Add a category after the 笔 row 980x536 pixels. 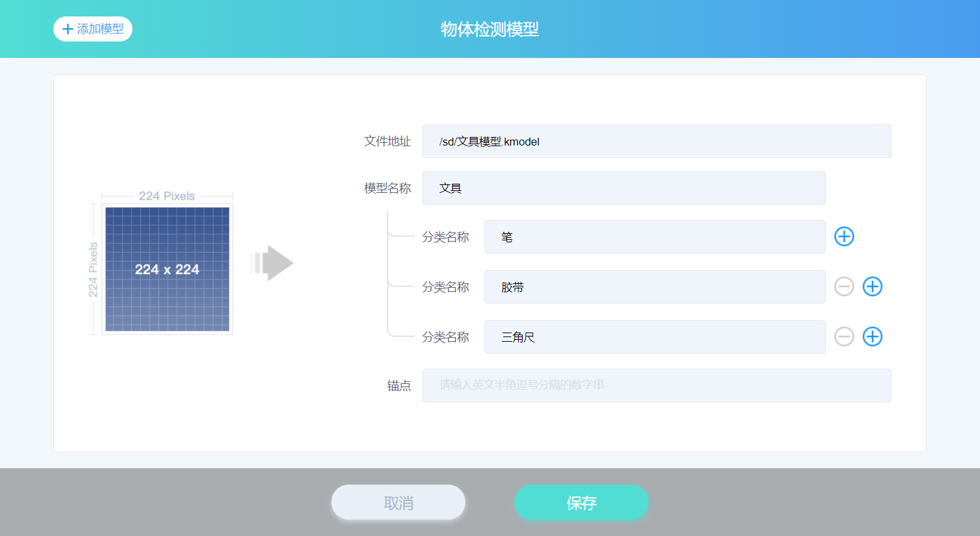844,236
